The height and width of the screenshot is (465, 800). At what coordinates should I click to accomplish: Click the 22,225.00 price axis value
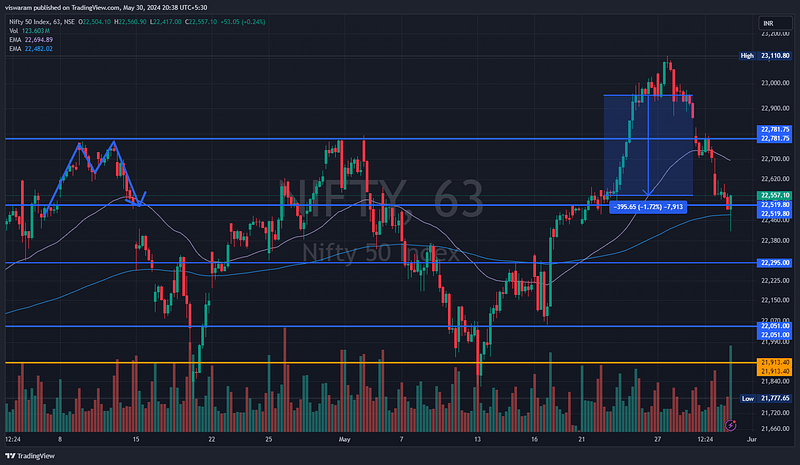coord(775,281)
